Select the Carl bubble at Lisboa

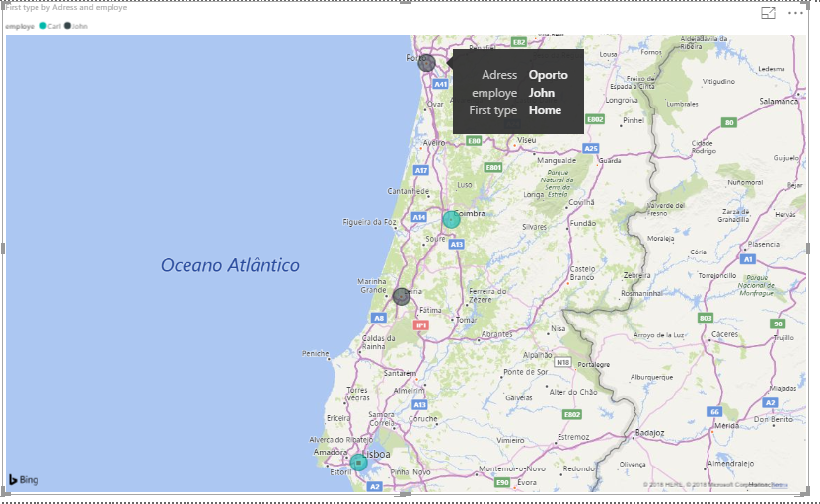pos(359,463)
